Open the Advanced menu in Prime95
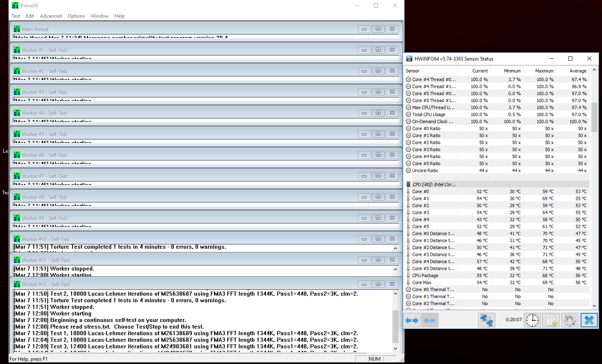Screen dimensions: 602x364 coord(51,16)
